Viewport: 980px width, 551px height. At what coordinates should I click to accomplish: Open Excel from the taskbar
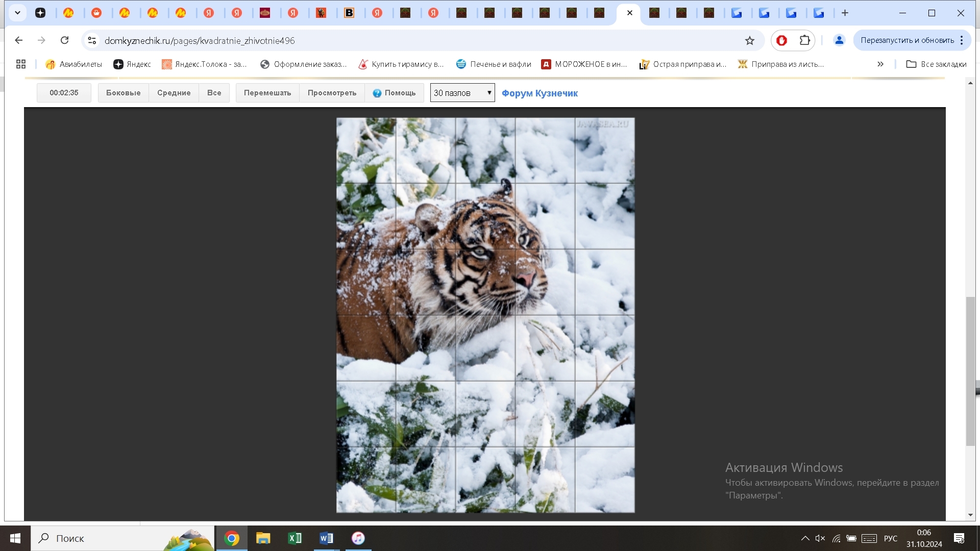295,538
